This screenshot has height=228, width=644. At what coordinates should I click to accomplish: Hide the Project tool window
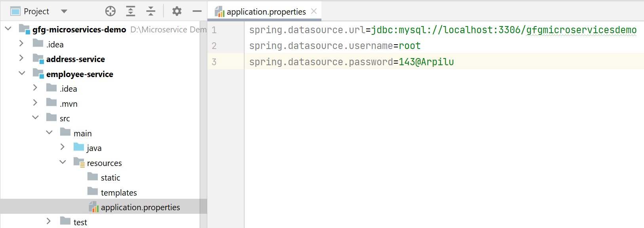[197, 11]
